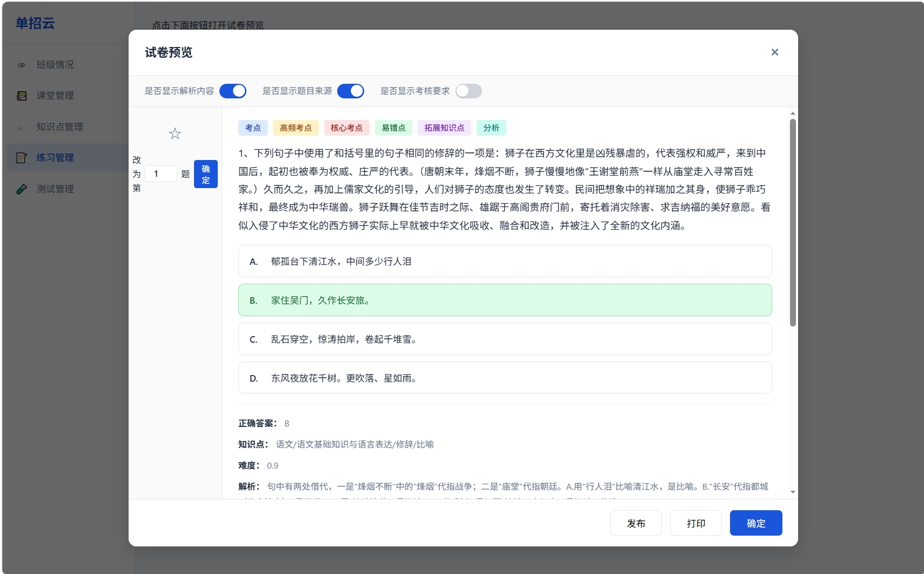Select the 核心考点 tag
924x574 pixels.
(346, 128)
